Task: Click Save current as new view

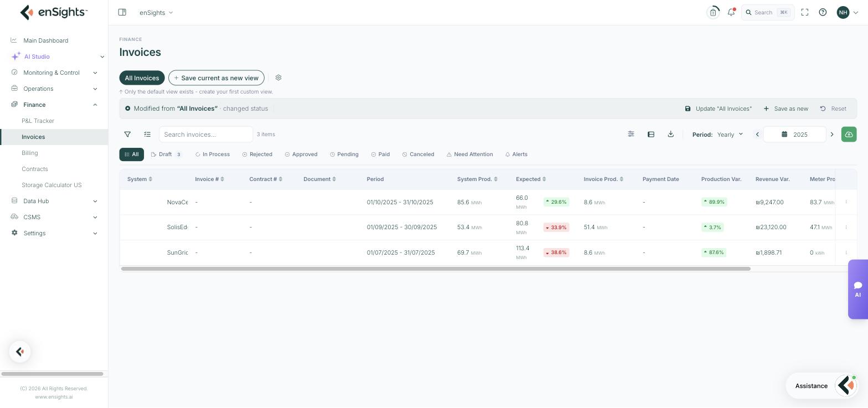Action: [216, 78]
